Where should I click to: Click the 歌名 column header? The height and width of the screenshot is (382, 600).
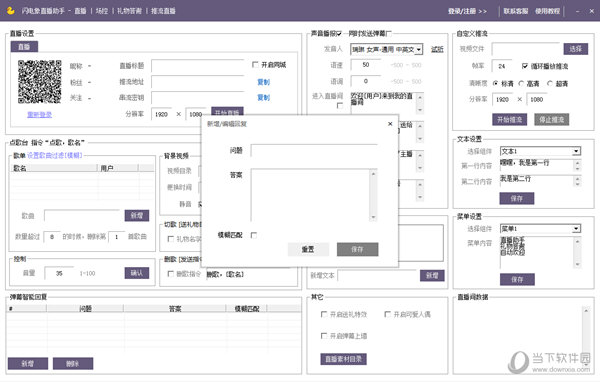click(54, 168)
